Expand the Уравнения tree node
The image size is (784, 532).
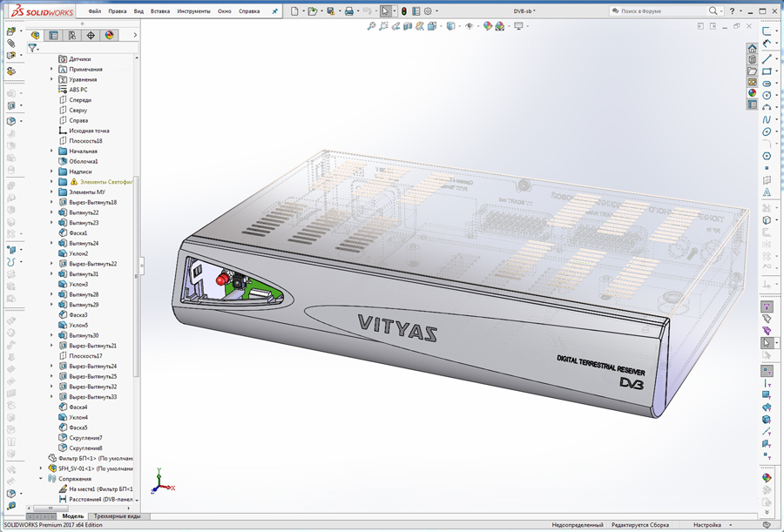coord(51,79)
